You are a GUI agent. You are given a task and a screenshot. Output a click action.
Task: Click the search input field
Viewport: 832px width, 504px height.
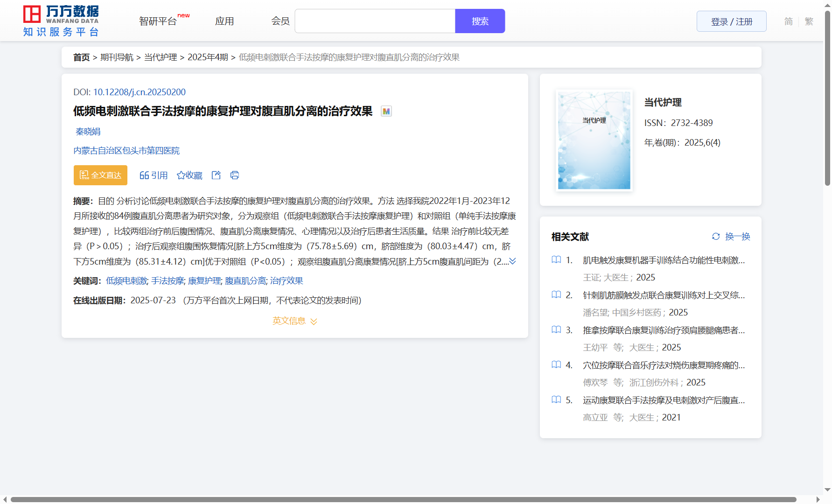click(x=375, y=21)
